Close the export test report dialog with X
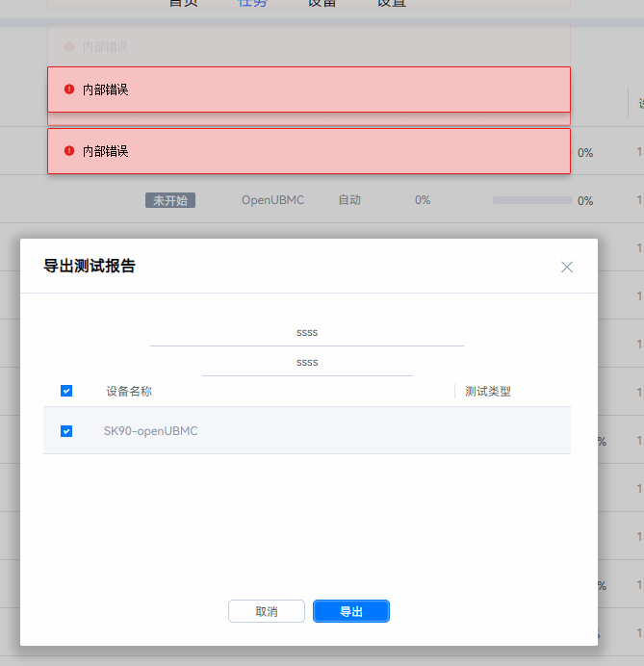Viewport: 644px width, 666px height. pyautogui.click(x=567, y=267)
